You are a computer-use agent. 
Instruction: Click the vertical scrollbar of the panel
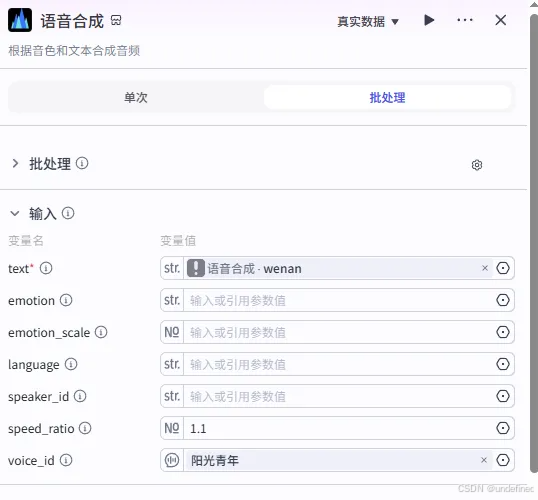(x=534, y=244)
